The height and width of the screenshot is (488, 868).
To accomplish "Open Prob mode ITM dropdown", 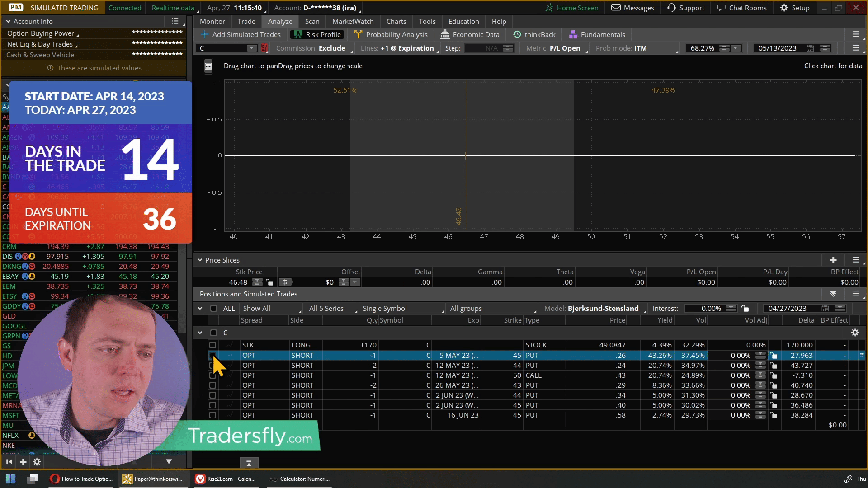I will click(637, 48).
